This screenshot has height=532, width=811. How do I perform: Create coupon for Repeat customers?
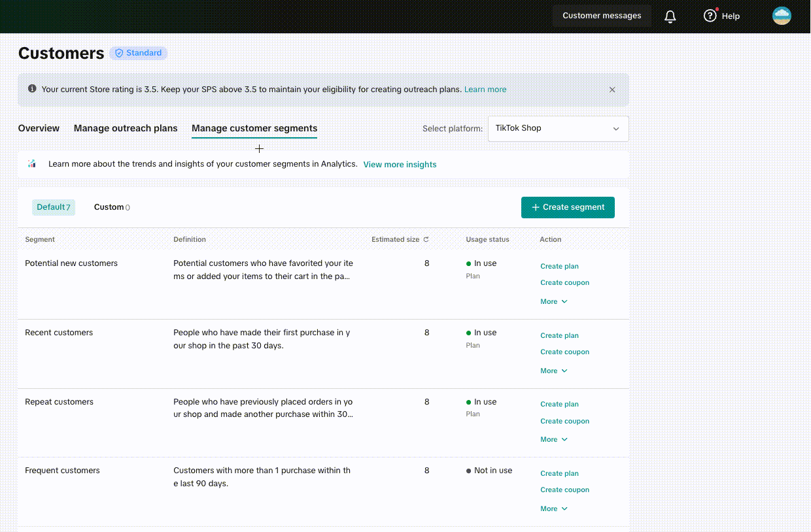564,422
